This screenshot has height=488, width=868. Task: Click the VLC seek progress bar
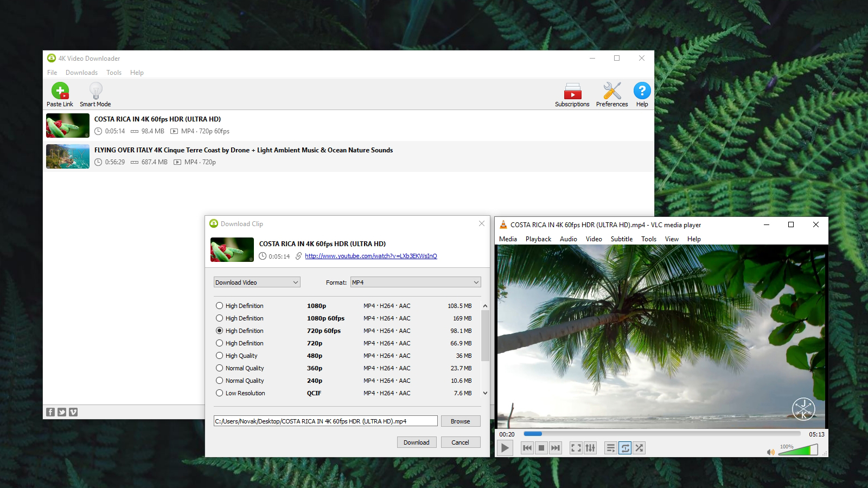pos(662,434)
